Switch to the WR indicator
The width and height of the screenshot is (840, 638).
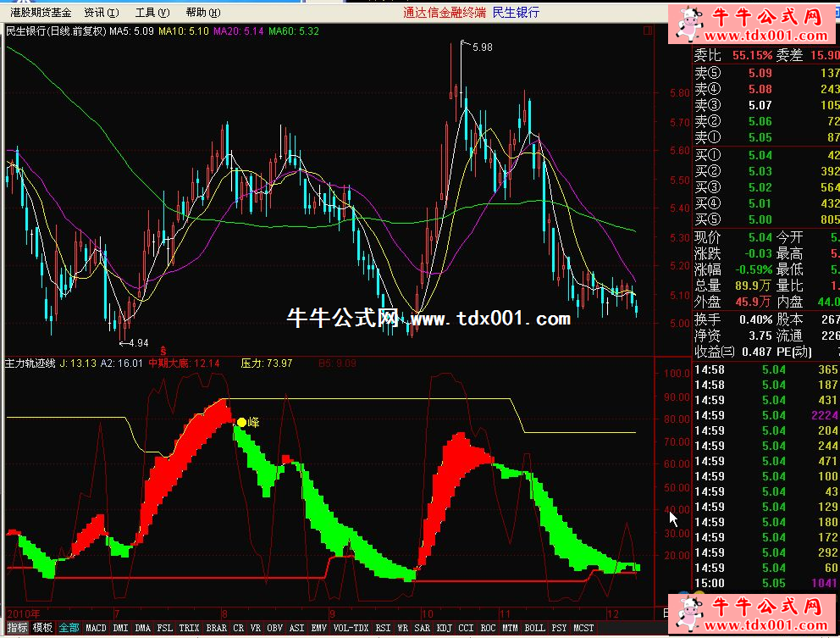402,627
